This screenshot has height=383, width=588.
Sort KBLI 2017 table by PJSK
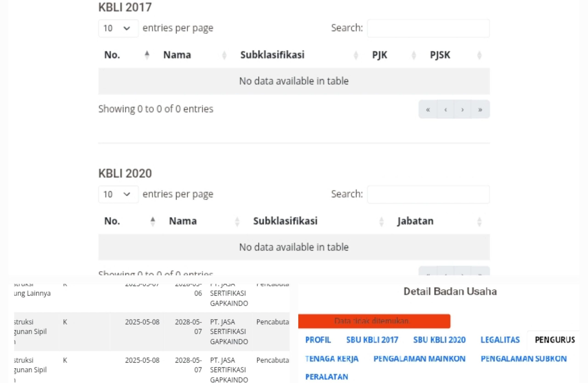click(457, 55)
